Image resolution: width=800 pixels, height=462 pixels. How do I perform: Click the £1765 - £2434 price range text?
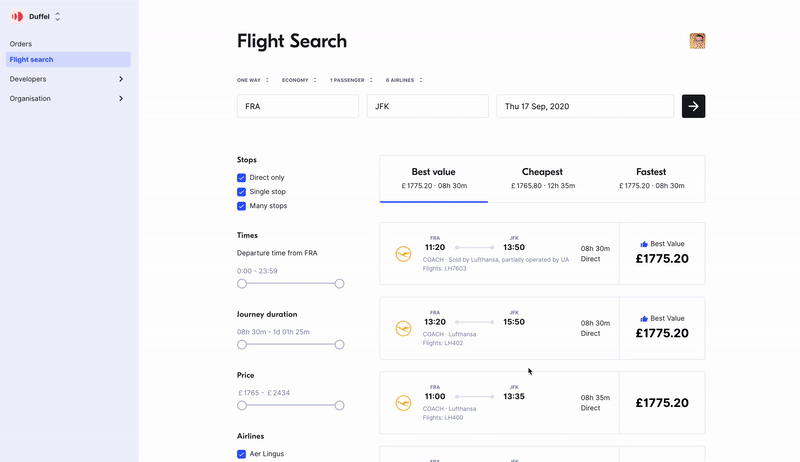[x=264, y=393]
